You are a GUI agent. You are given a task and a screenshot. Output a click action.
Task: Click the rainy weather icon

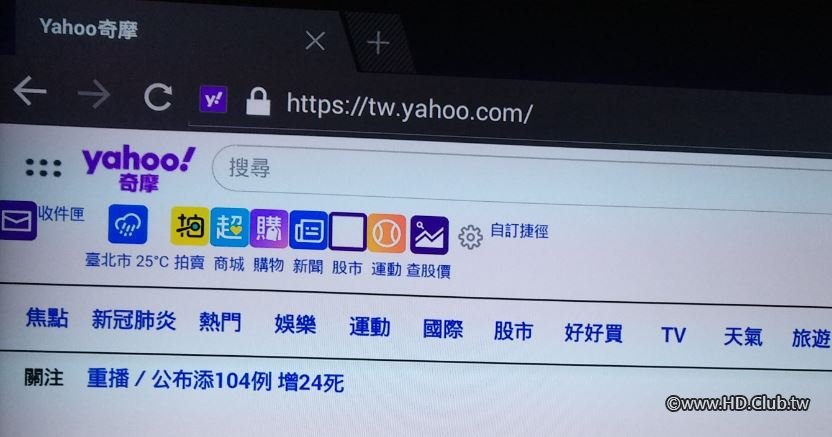tap(127, 224)
